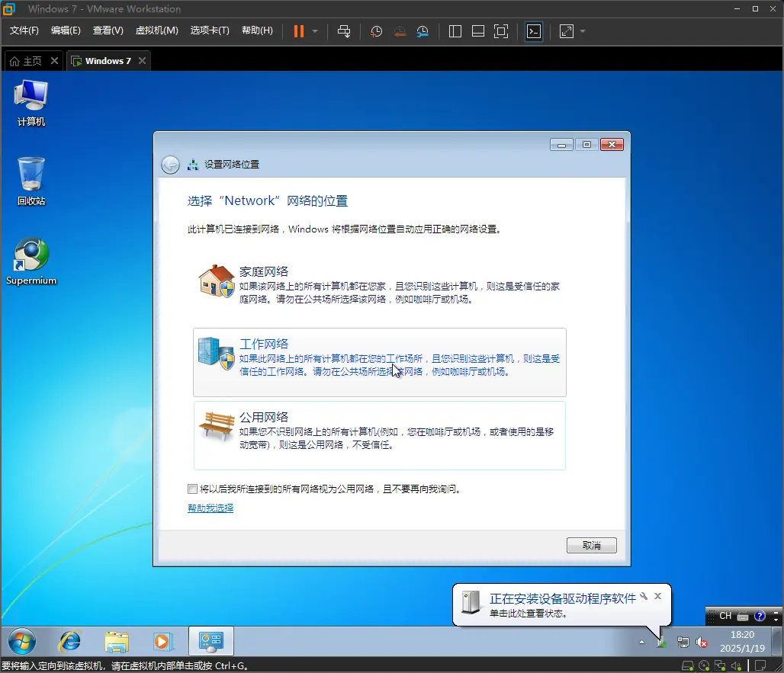Toggle the VMware library sidebar view
The image size is (784, 673).
[x=455, y=31]
